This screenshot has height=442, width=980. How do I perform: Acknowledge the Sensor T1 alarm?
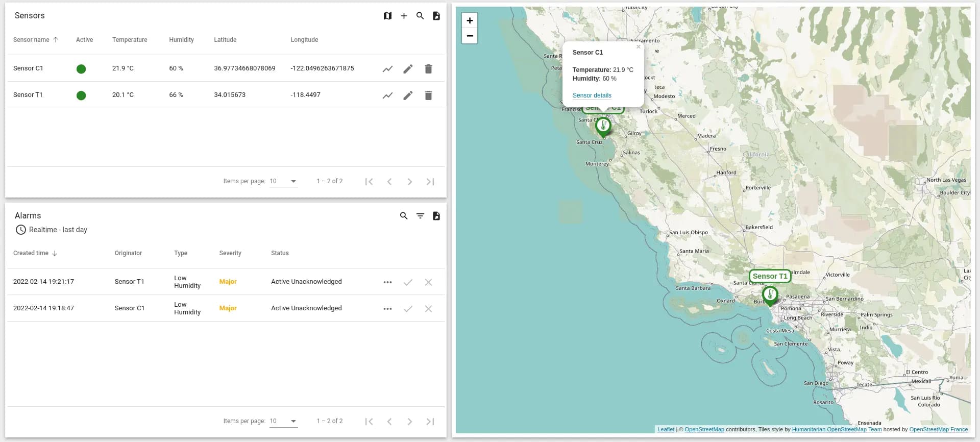(x=408, y=282)
